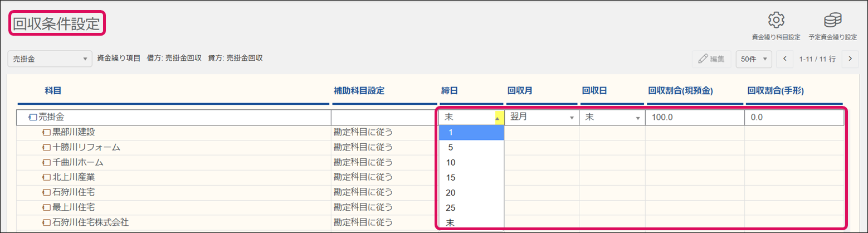Select option 10 in 締日 list
Viewport: 868px width, 233px height.
tap(471, 163)
